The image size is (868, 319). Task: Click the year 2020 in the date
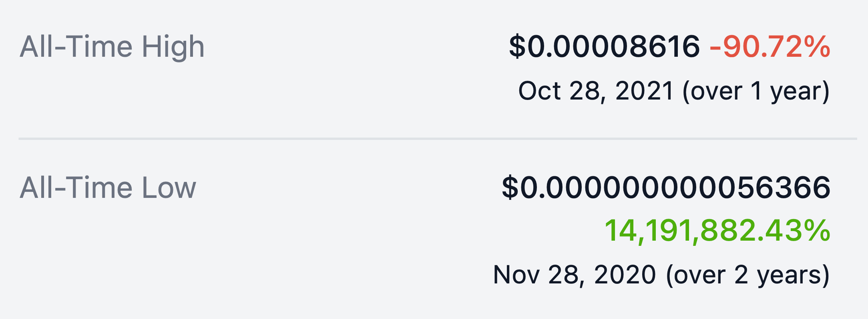tap(625, 275)
